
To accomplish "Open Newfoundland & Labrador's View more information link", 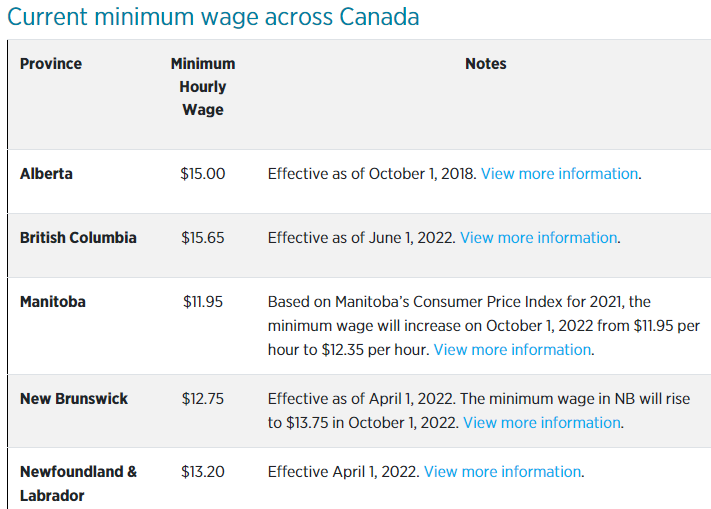I will point(502,471).
